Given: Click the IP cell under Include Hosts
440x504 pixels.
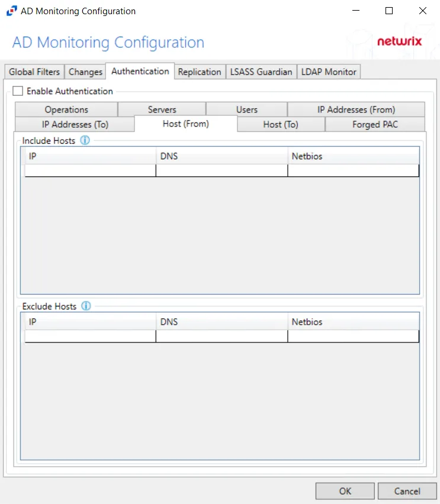Looking at the screenshot, I should coord(90,170).
